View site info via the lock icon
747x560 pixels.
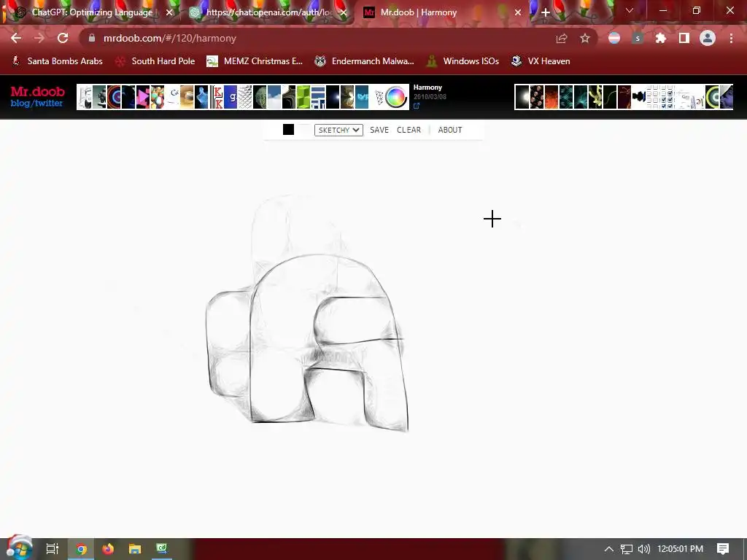click(x=92, y=38)
